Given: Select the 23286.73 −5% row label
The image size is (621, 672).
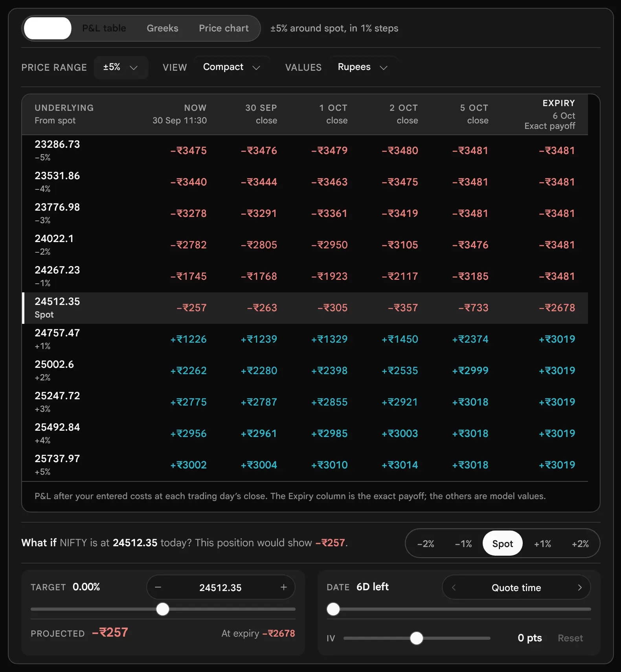Looking at the screenshot, I should (57, 151).
